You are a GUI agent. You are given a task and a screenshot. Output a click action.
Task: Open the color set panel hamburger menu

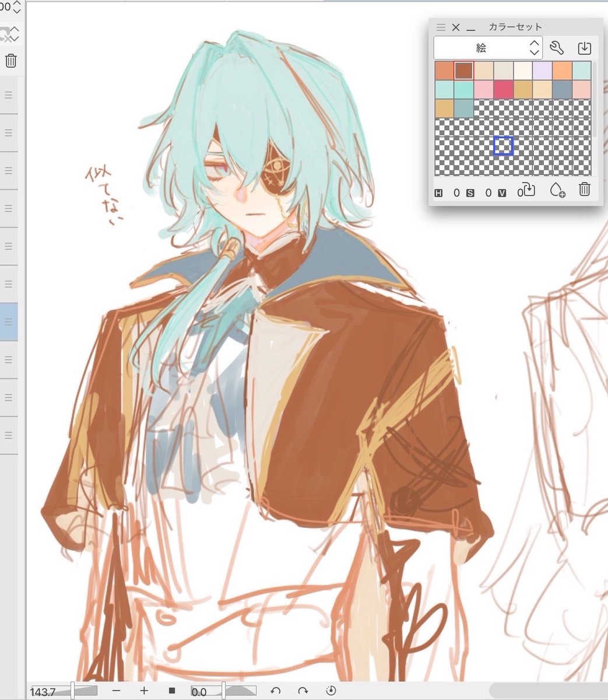pyautogui.click(x=441, y=27)
